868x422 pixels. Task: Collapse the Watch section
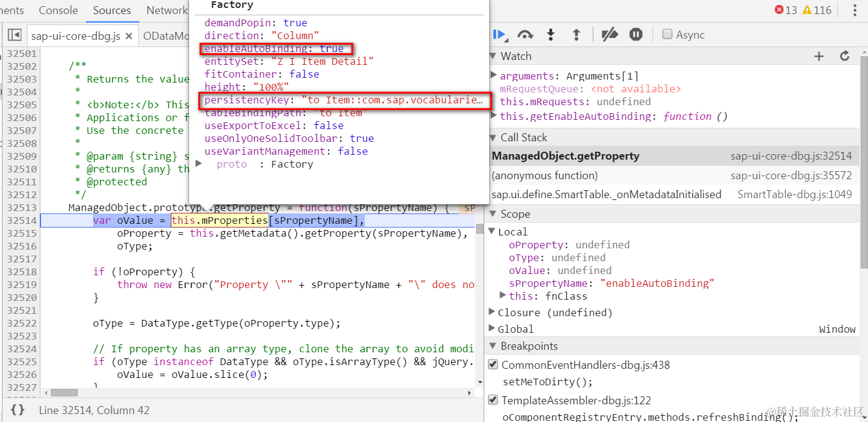tap(494, 56)
